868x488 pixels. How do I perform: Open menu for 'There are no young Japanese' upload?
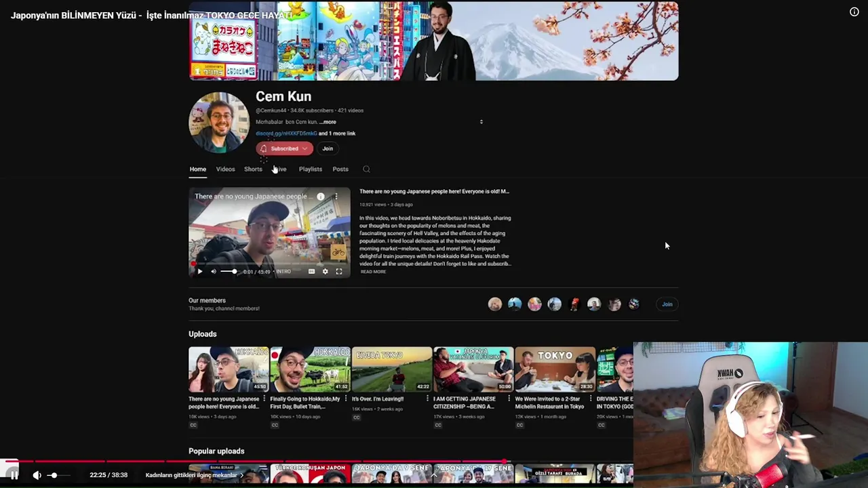[x=264, y=399]
